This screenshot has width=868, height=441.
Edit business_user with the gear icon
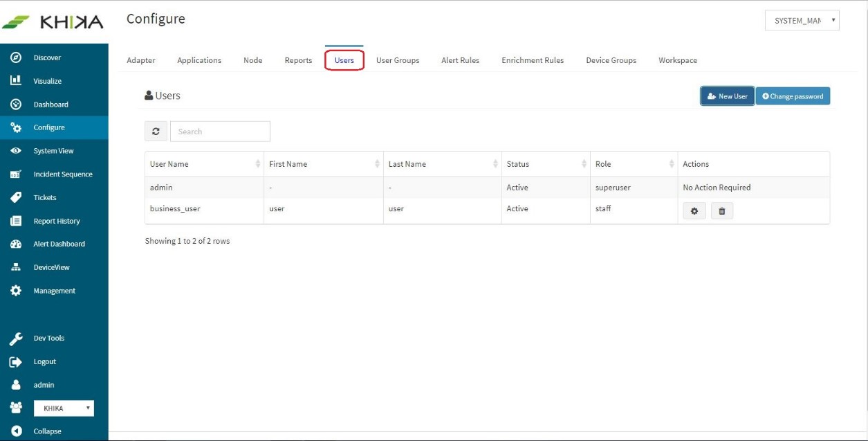coord(694,211)
